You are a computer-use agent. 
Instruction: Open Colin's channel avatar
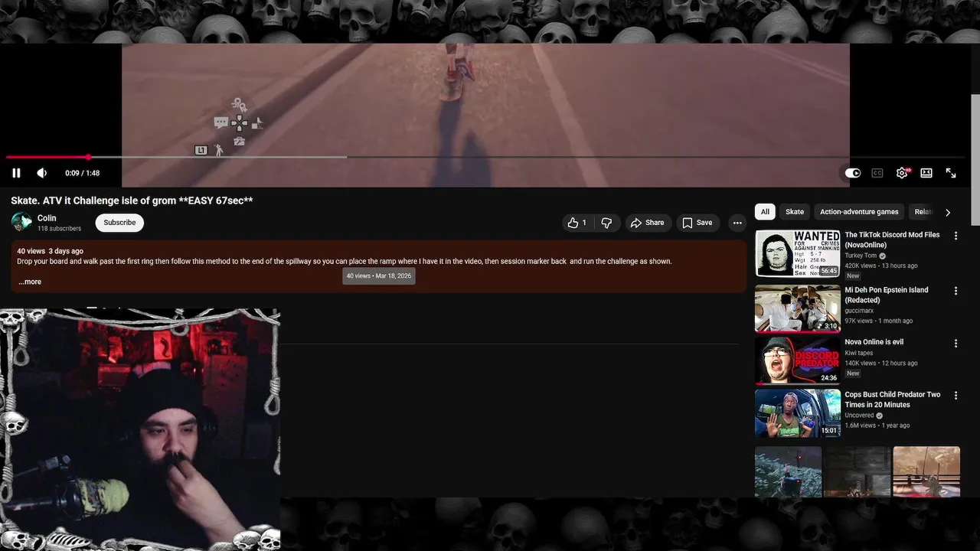[x=21, y=222]
